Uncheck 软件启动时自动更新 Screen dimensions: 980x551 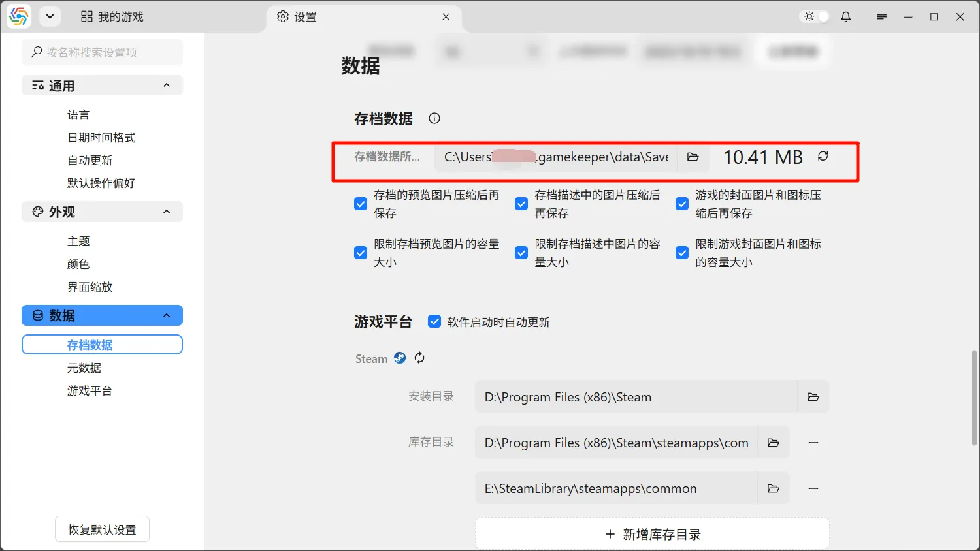pyautogui.click(x=434, y=321)
